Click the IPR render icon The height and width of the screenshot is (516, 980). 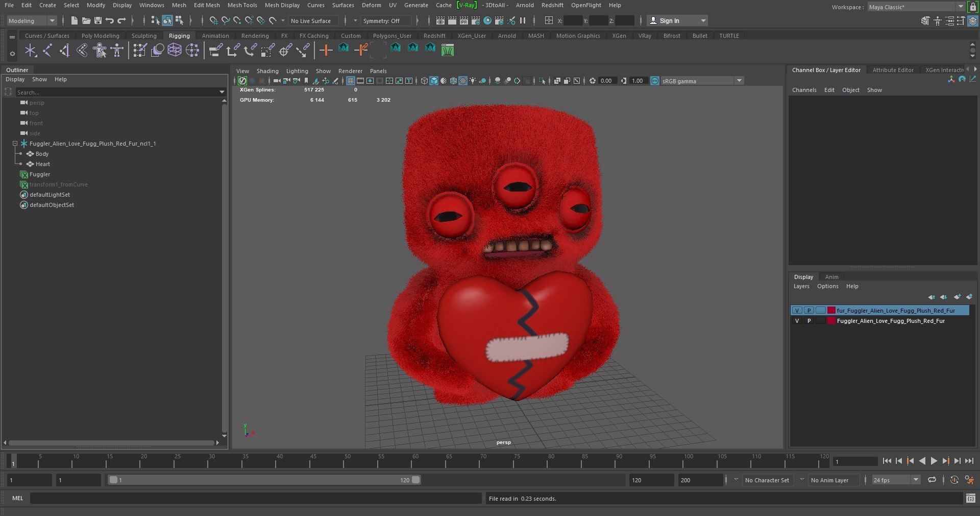(463, 20)
